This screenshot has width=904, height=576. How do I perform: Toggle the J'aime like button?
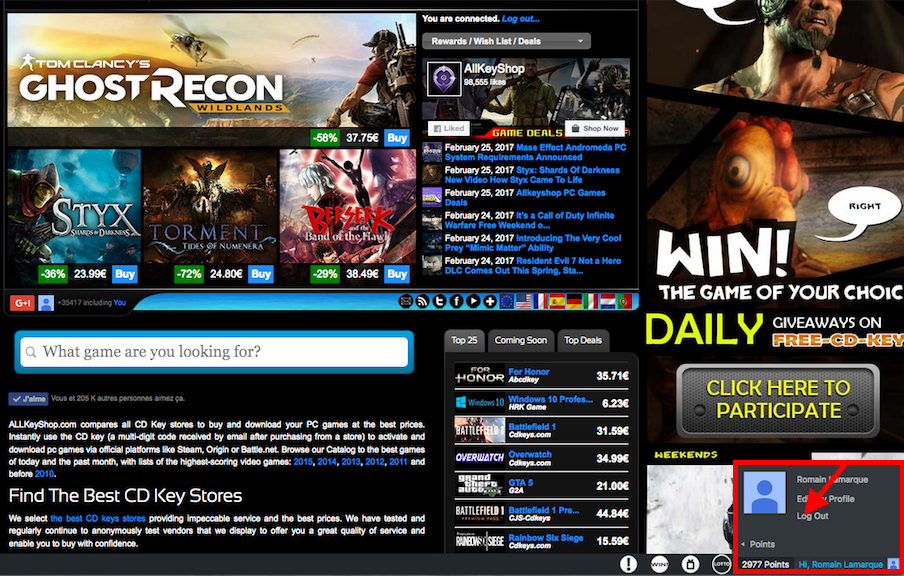point(29,398)
